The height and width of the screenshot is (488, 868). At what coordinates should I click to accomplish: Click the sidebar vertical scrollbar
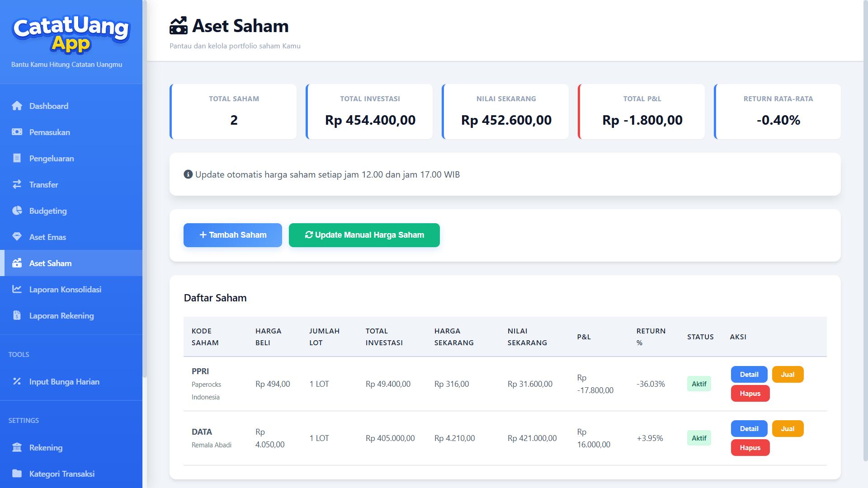coord(145,190)
